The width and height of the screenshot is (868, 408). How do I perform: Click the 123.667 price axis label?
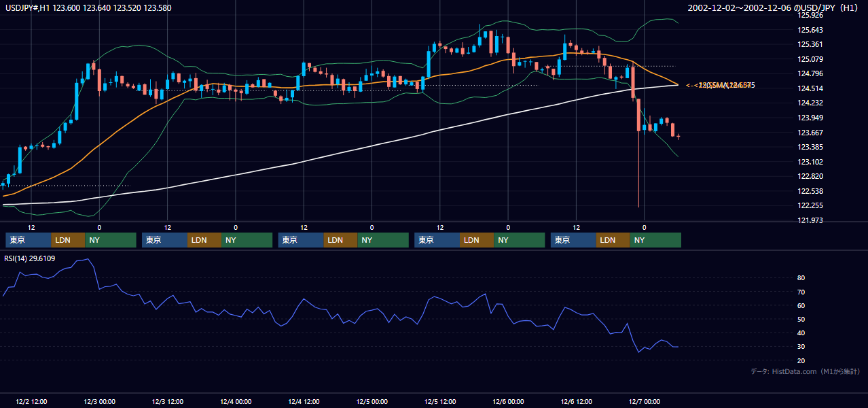810,133
